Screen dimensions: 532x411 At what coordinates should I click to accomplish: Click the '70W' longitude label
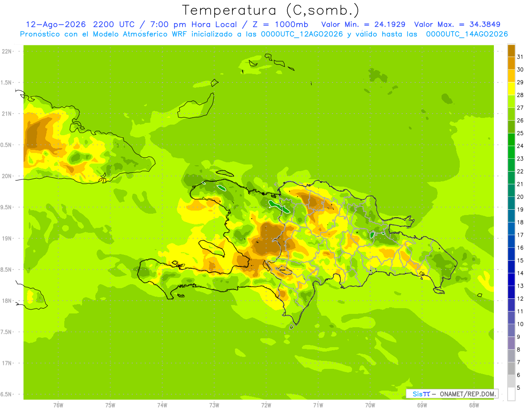(x=370, y=405)
